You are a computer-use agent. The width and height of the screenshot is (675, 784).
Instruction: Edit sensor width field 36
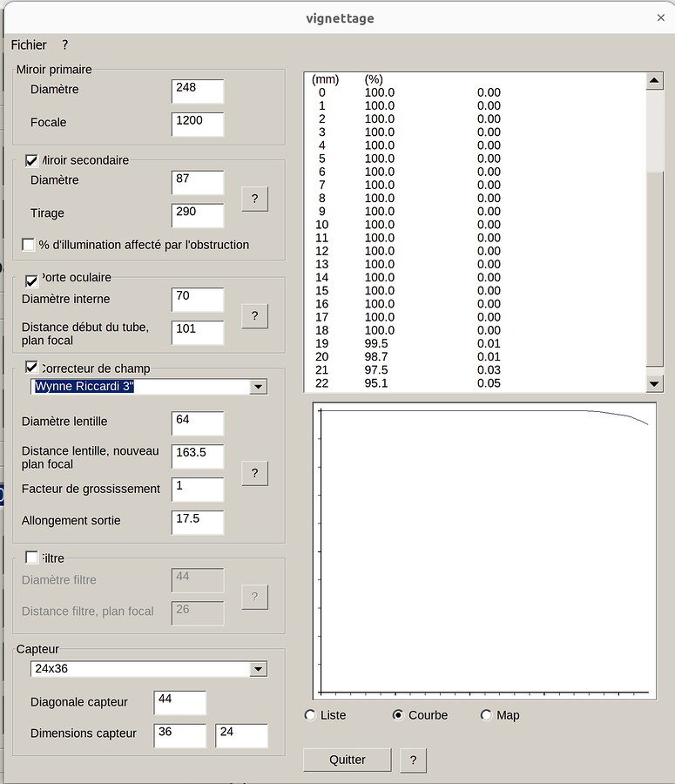pos(180,735)
